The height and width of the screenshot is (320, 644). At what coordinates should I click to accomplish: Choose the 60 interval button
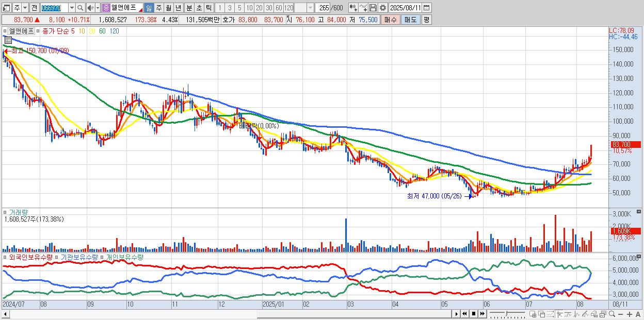click(279, 8)
